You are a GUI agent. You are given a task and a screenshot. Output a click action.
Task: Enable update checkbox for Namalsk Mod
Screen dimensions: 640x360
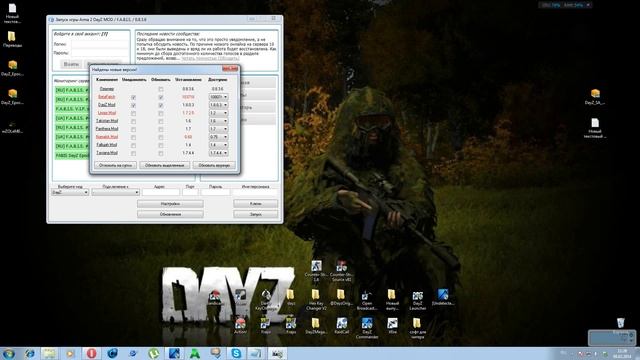pos(161,137)
